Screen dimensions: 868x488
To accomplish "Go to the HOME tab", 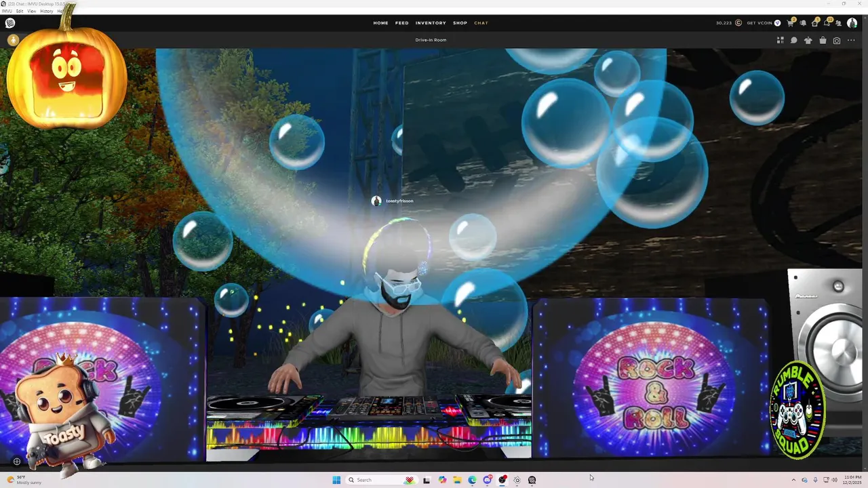I will click(380, 23).
